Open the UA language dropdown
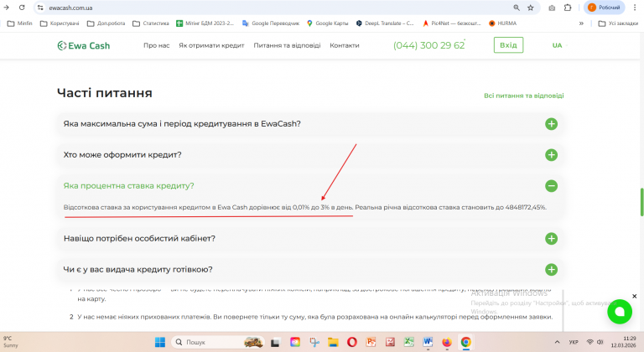Viewport: 644px width, 352px height. click(x=558, y=45)
